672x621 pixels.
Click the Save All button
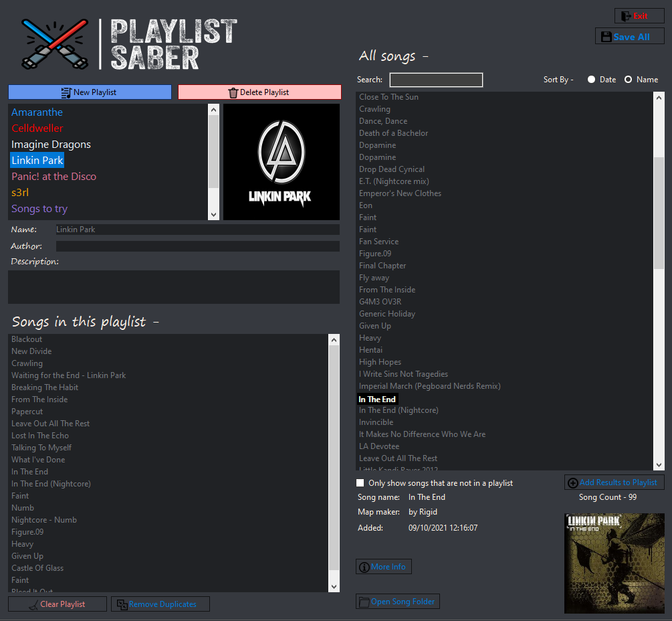(x=630, y=36)
